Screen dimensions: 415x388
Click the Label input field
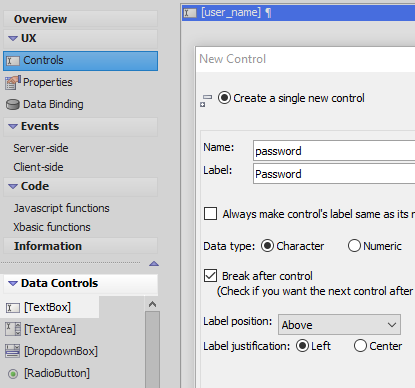334,174
